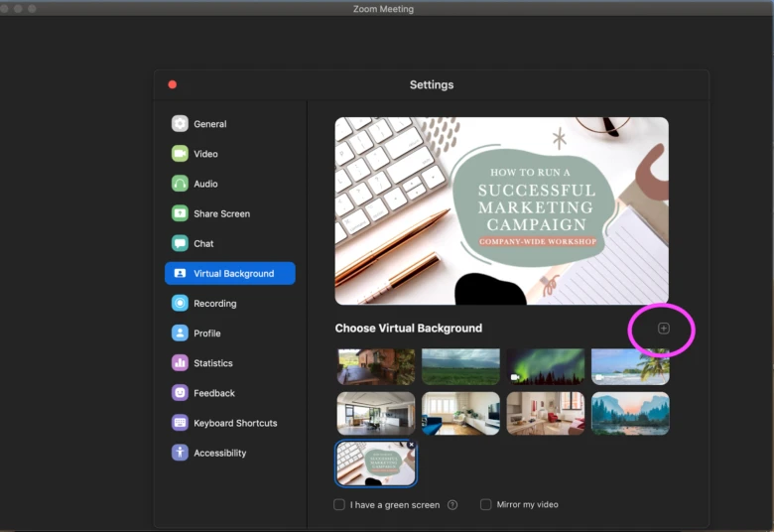Choose the northern lights aurora background

click(x=545, y=366)
